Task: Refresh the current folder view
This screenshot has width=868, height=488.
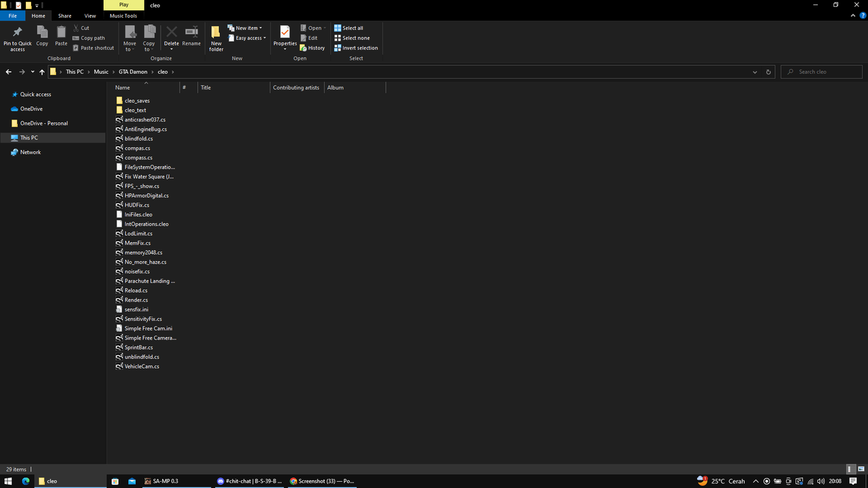Action: 768,72
